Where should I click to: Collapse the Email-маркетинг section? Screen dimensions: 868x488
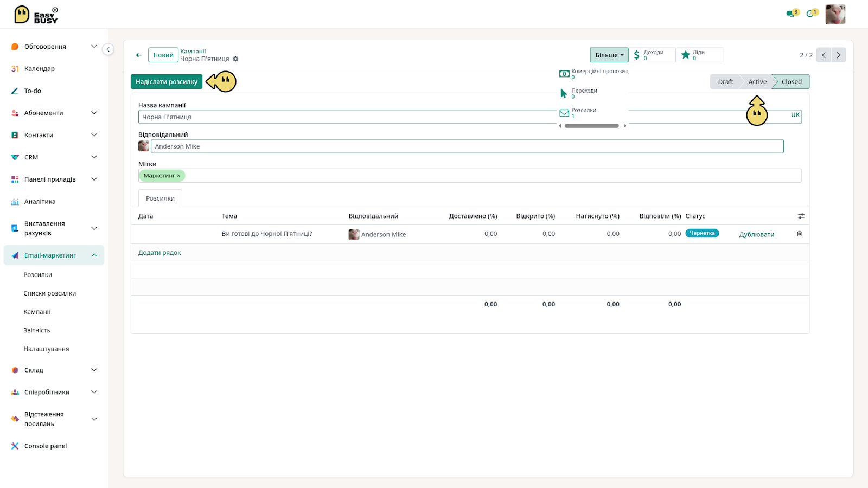94,255
